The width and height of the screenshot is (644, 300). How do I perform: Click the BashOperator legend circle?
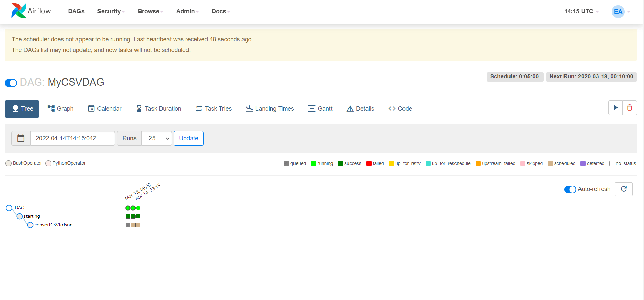[8, 163]
